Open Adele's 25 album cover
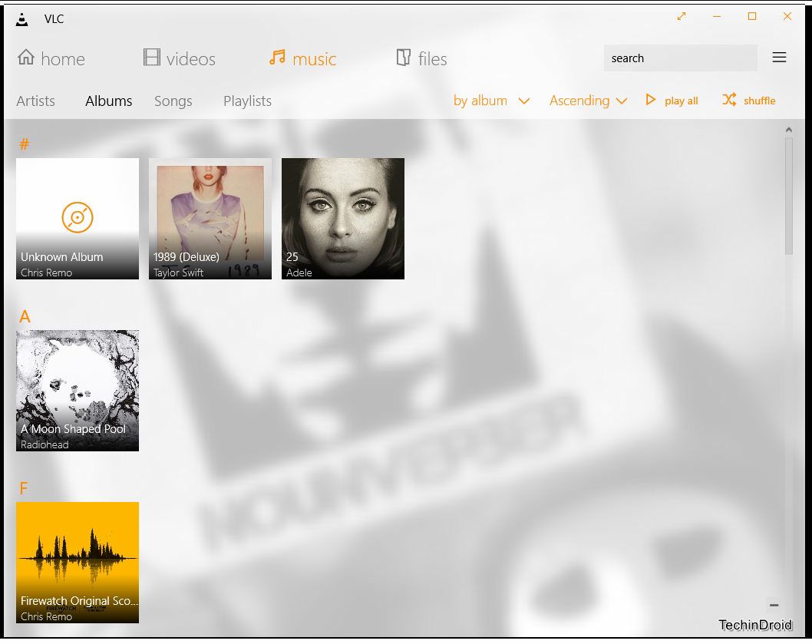The height and width of the screenshot is (644, 812). (343, 219)
